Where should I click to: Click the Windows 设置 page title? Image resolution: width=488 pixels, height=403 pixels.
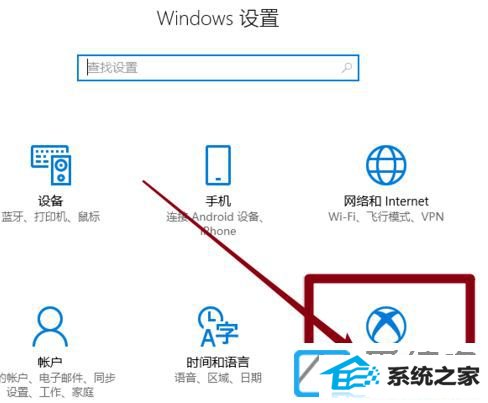click(218, 18)
